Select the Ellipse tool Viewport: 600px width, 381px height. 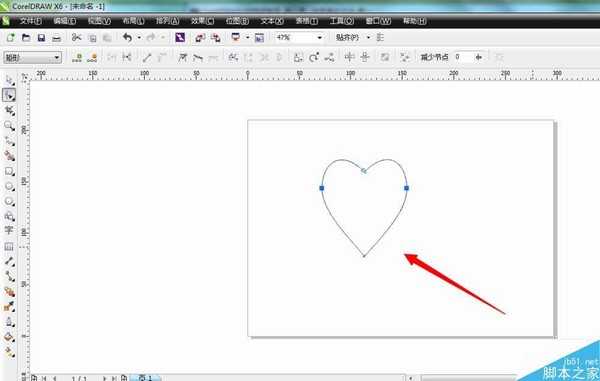9,186
